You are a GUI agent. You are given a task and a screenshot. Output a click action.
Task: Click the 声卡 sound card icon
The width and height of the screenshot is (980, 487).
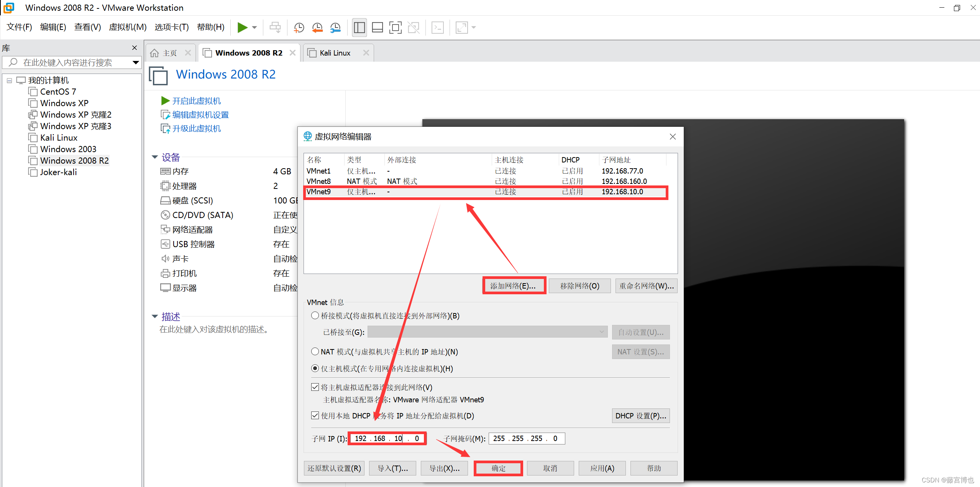click(x=165, y=259)
